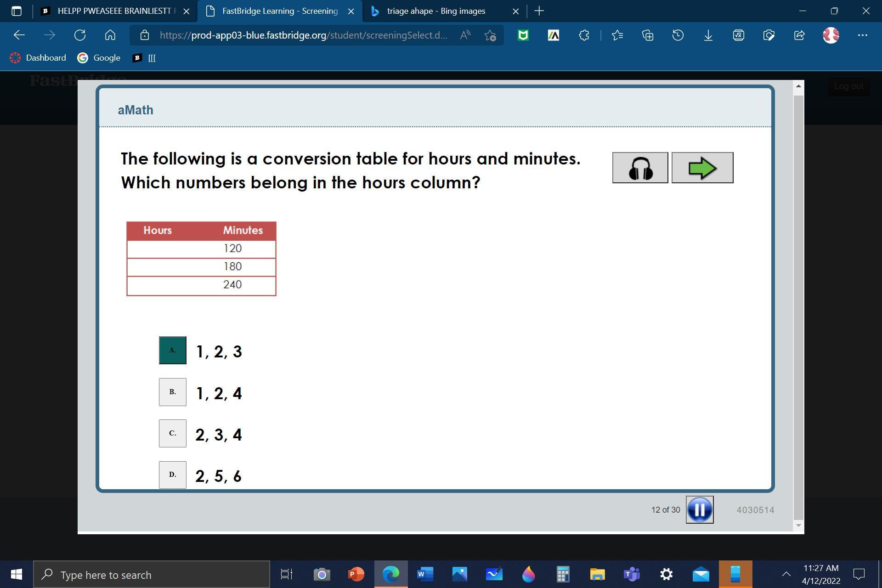
Task: Open the browser Extensions puzzle icon
Action: [x=584, y=35]
